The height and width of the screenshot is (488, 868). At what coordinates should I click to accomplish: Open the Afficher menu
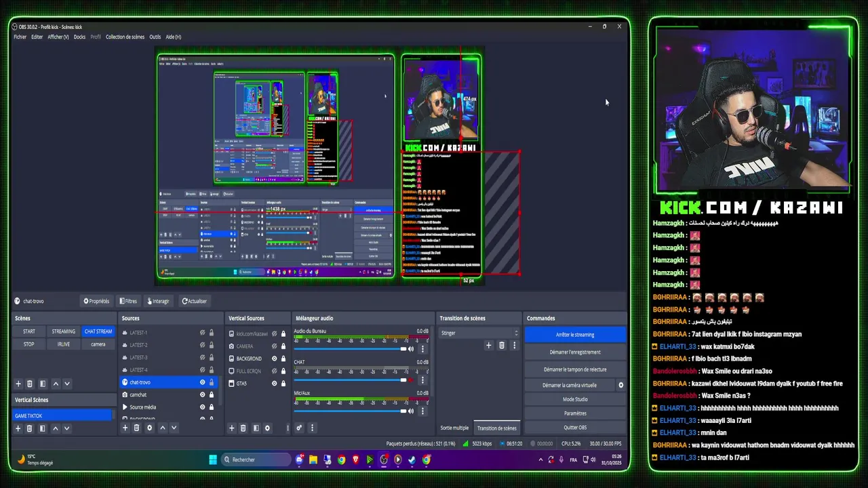click(58, 37)
